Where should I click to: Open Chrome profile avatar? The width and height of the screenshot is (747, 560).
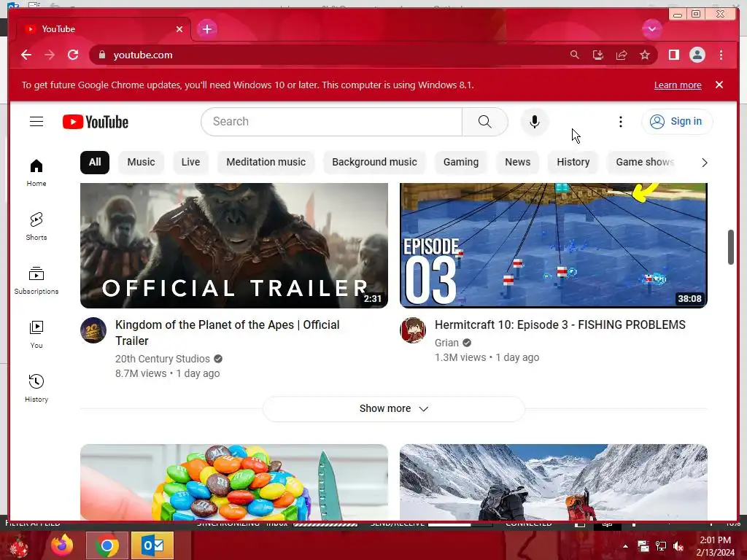(x=697, y=55)
